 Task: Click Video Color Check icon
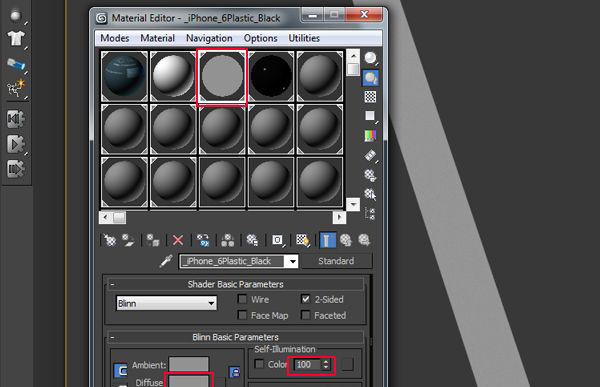[370, 136]
